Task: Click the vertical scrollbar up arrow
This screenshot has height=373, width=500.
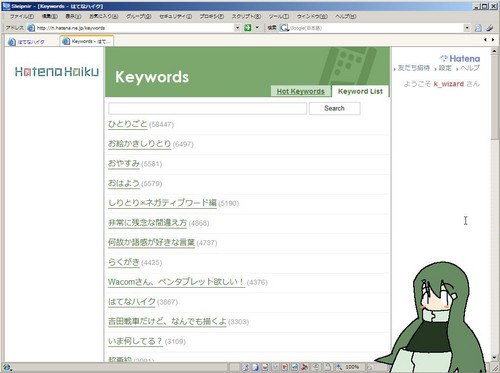Action: 494,51
